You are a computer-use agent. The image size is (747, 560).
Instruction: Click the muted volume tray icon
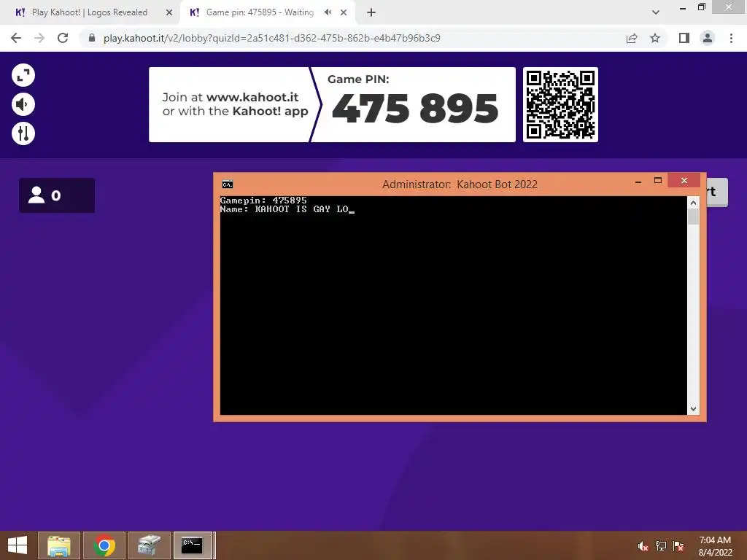[643, 546]
